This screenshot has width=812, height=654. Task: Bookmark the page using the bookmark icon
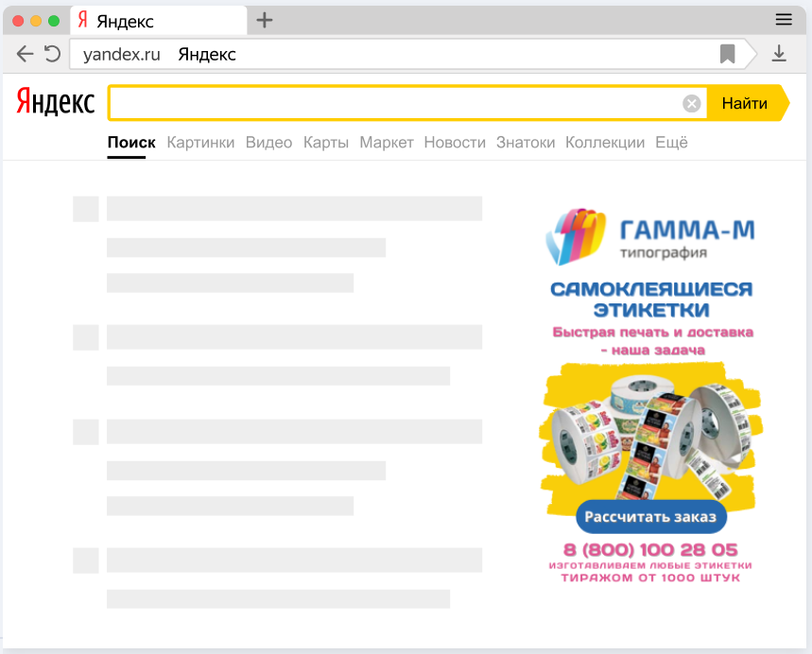point(727,54)
